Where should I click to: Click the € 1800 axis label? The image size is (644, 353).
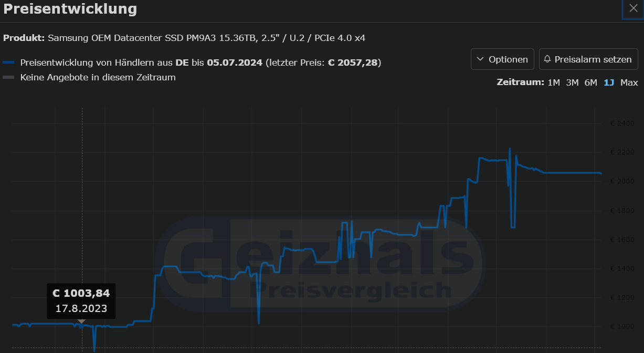pyautogui.click(x=622, y=211)
